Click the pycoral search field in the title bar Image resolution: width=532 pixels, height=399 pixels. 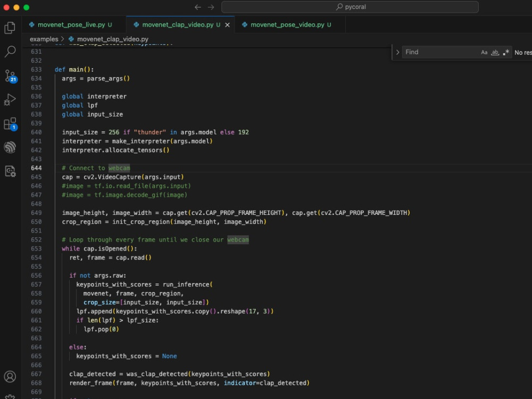[x=350, y=7]
